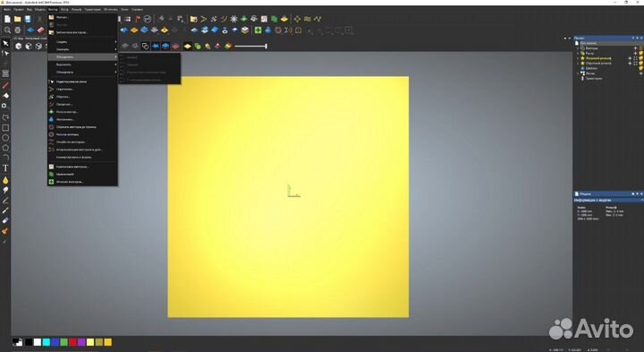The image size is (644, 352).
Task: Expand the Растр node in project tree
Action: pos(579,54)
